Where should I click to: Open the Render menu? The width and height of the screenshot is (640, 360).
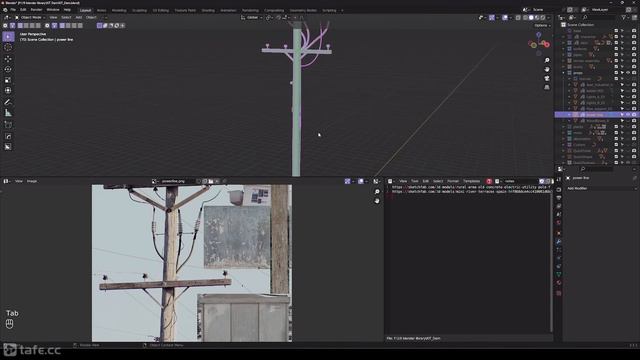coord(36,10)
